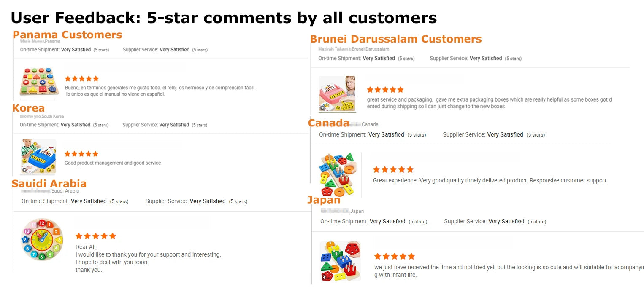Click the "Good product management and good service" comment

coord(113,163)
